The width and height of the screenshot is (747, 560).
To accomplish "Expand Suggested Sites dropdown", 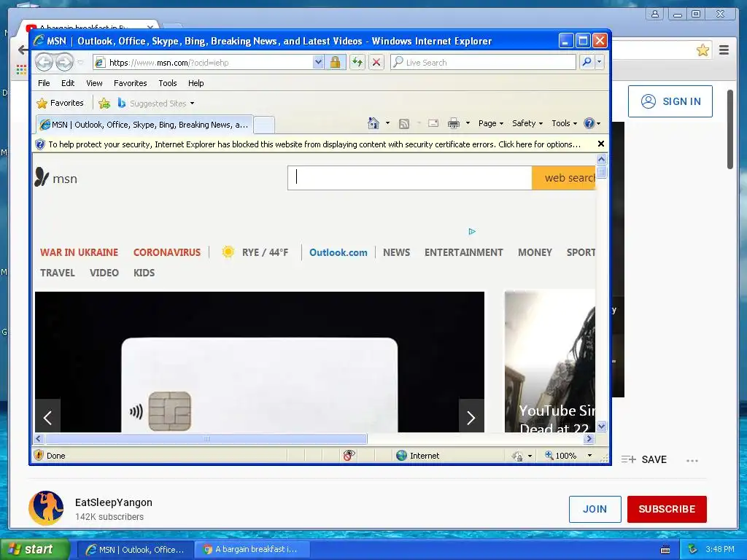I will pos(192,104).
